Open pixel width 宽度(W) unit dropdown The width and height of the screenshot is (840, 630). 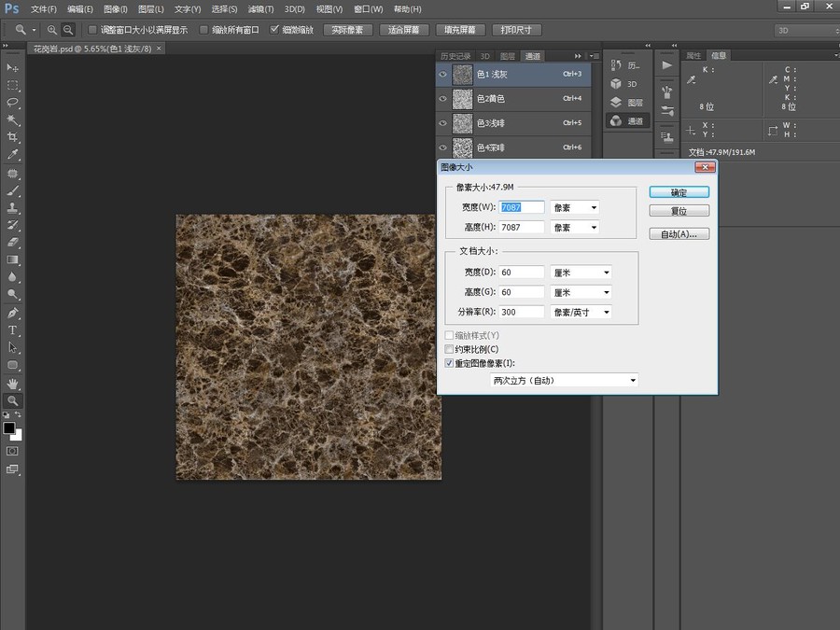pos(574,207)
